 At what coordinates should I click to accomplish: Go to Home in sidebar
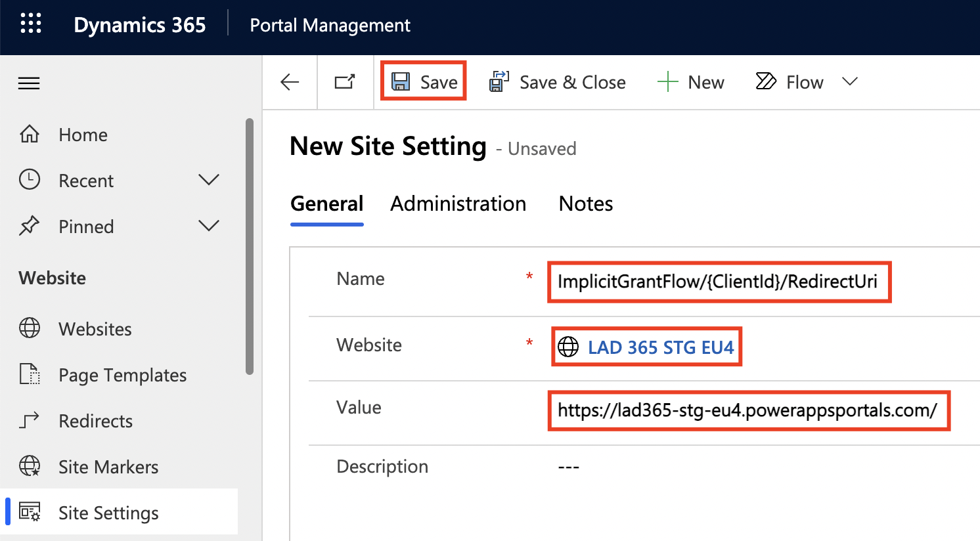83,135
